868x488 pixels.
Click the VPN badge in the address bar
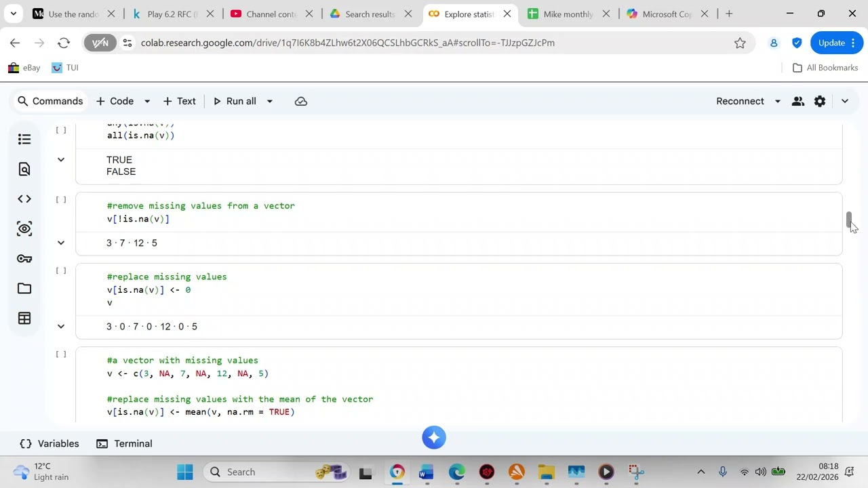(x=100, y=43)
